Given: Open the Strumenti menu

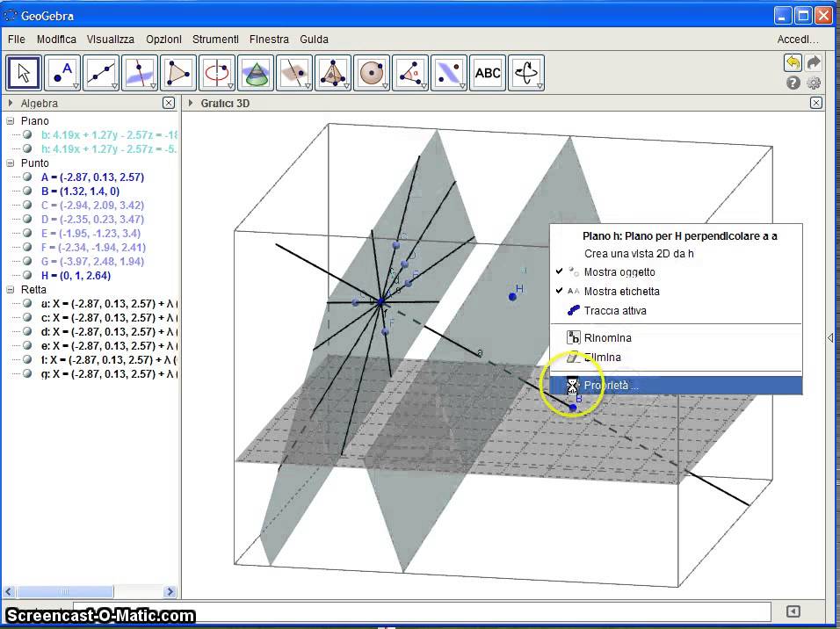Looking at the screenshot, I should click(x=215, y=40).
